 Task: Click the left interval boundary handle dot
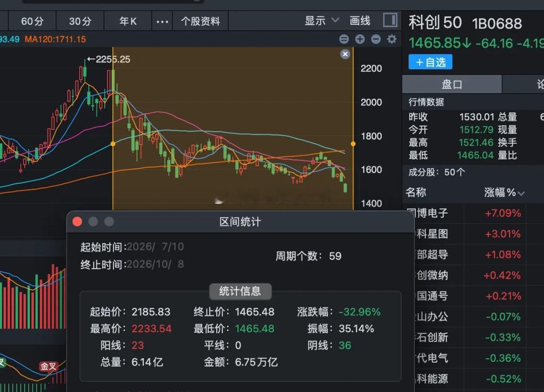[x=113, y=144]
